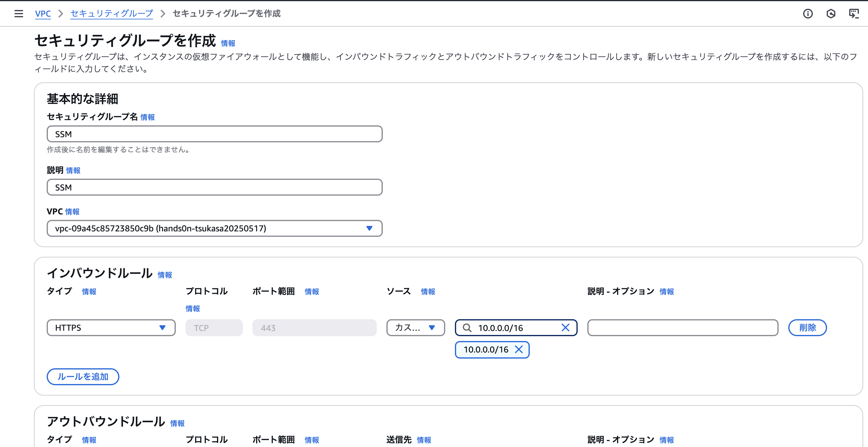
Task: Open the VPC dropdown selector
Action: [x=214, y=228]
